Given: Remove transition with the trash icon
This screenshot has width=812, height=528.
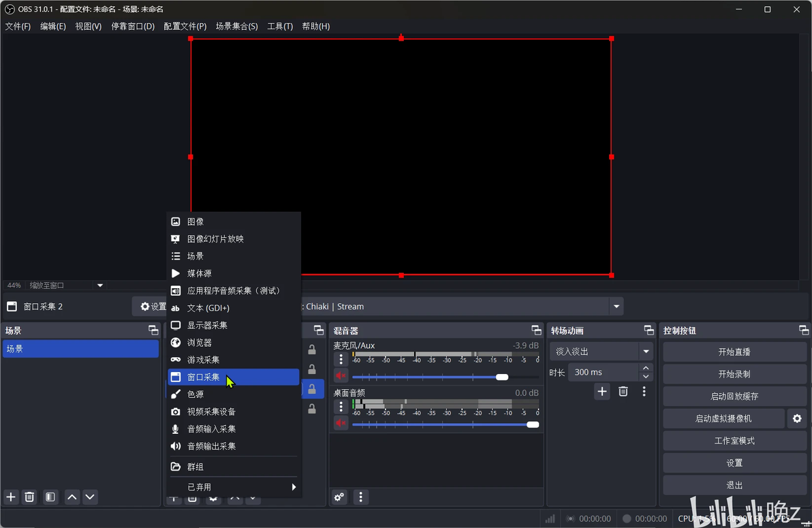Looking at the screenshot, I should 623,391.
